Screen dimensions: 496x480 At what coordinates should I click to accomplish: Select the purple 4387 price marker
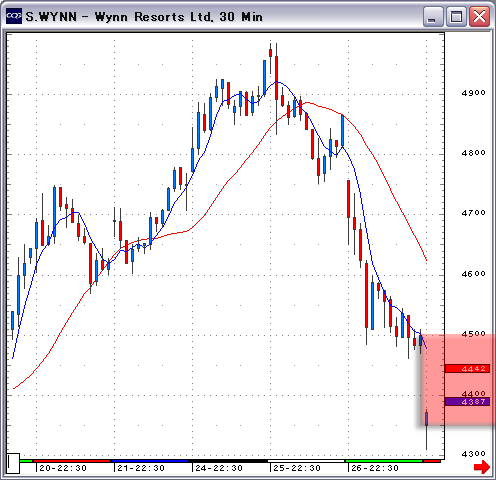tap(467, 401)
